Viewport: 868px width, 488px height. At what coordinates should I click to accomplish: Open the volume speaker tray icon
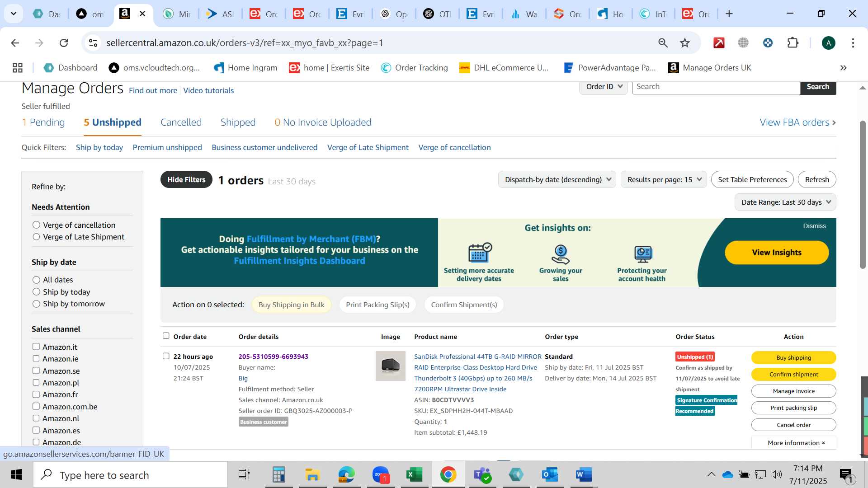777,474
